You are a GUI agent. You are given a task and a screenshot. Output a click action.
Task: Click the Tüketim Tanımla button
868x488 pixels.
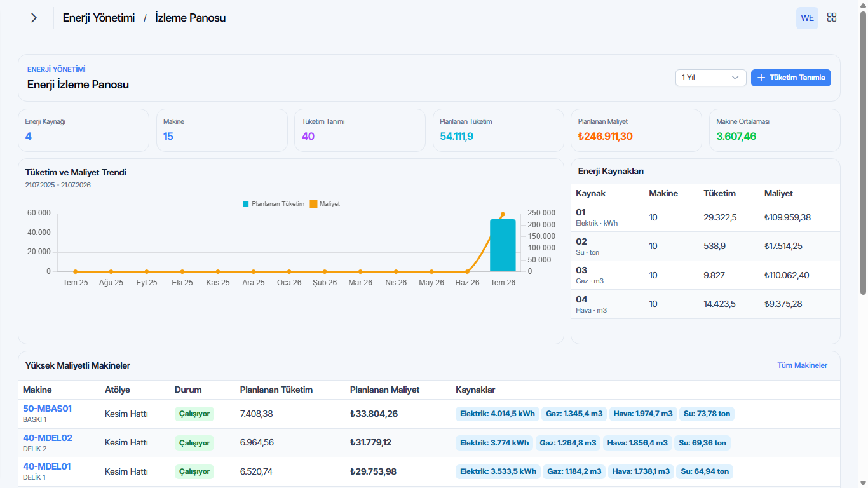tap(790, 78)
